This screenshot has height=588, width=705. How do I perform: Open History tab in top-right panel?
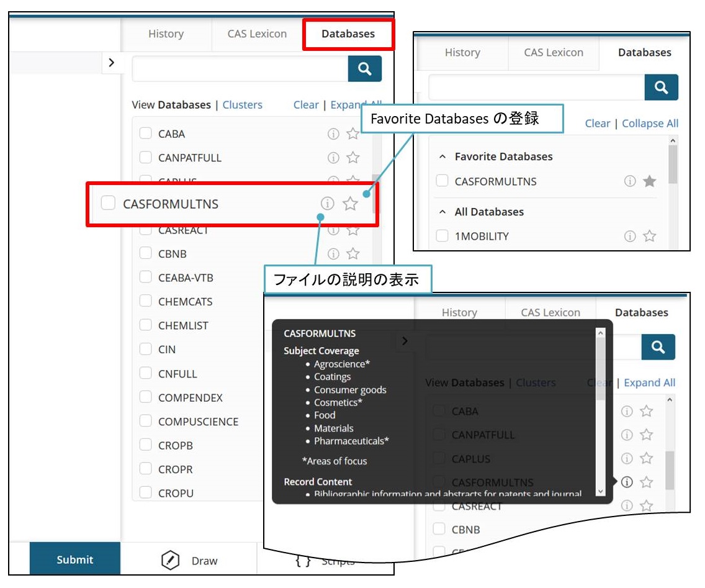tap(463, 53)
